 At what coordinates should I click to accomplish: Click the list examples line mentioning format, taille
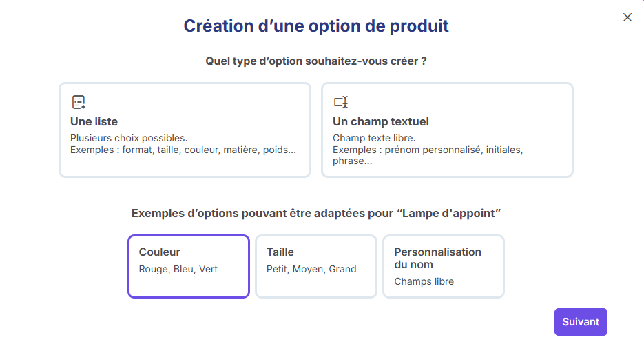183,150
